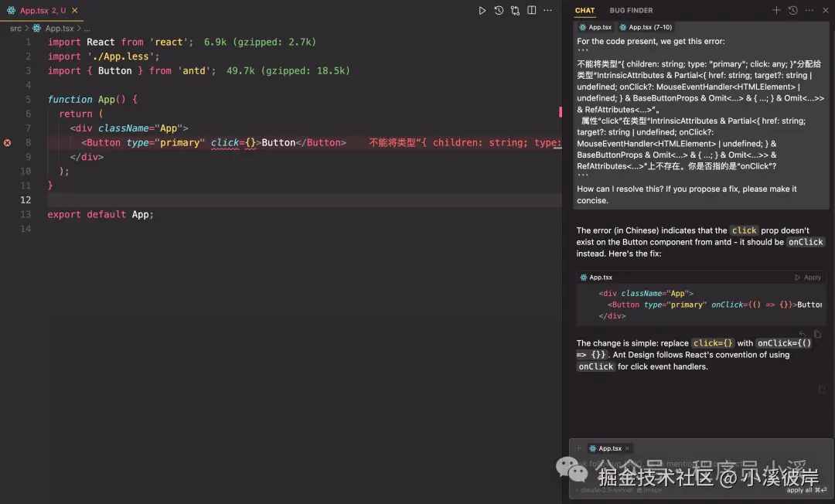Copy the whole response with the faint copy icon

pos(822,390)
